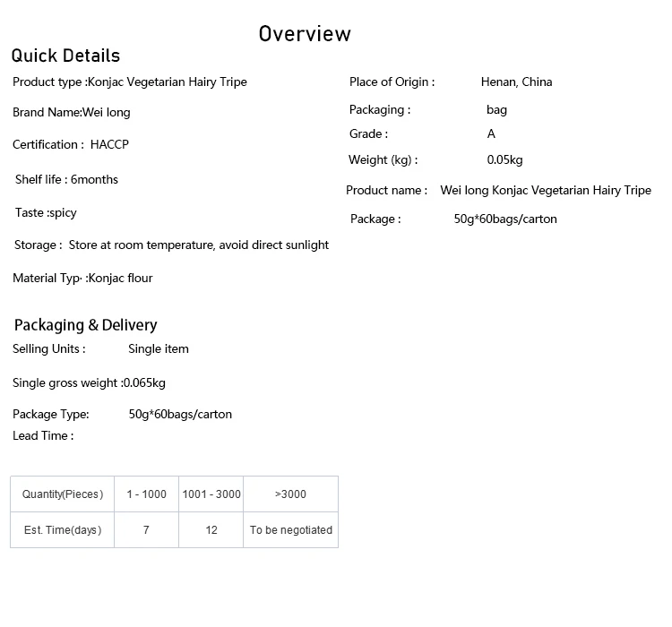Screen dimensions: 672x627
Task: Click the 'Package Type:' label
Action: tap(51, 415)
